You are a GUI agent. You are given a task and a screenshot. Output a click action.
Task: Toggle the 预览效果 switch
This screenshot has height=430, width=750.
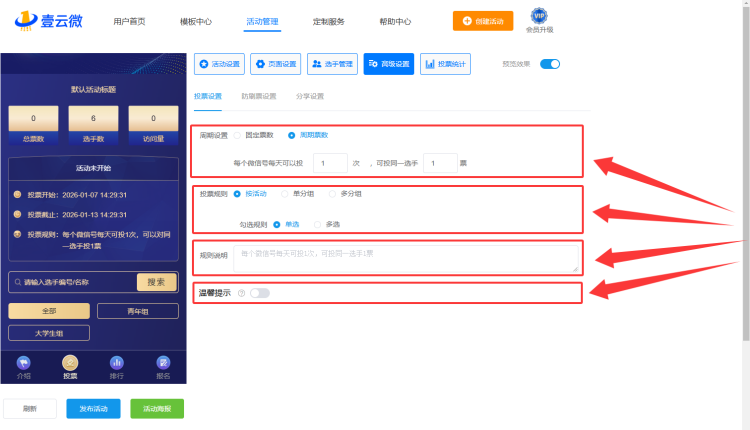pos(550,64)
